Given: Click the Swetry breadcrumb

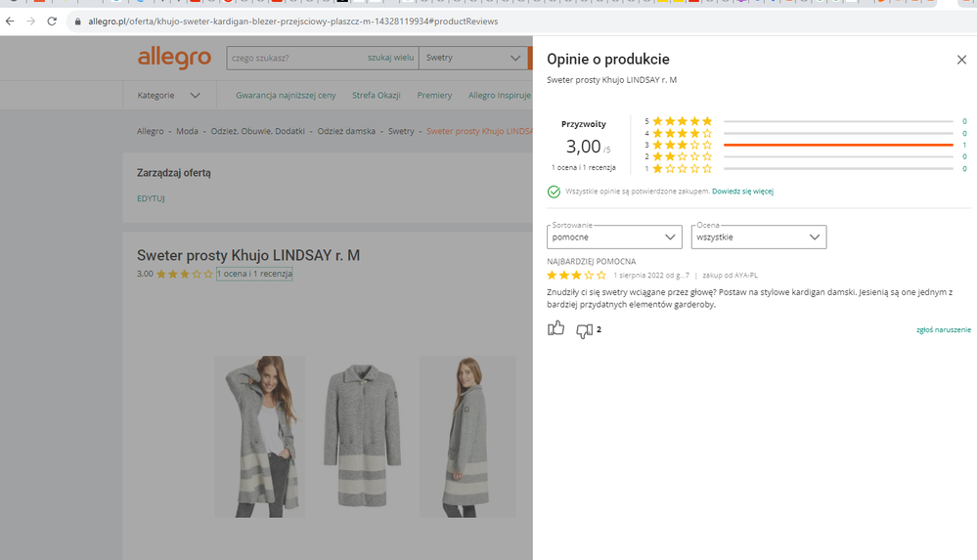Looking at the screenshot, I should pyautogui.click(x=401, y=131).
